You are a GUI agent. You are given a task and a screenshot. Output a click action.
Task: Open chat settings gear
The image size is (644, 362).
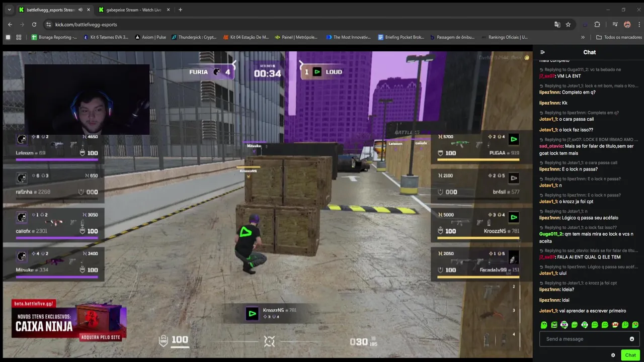pyautogui.click(x=613, y=355)
